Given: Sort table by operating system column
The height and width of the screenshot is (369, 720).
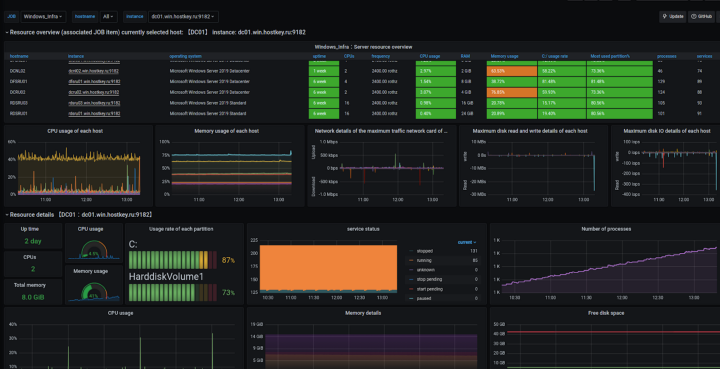Looking at the screenshot, I should 185,56.
